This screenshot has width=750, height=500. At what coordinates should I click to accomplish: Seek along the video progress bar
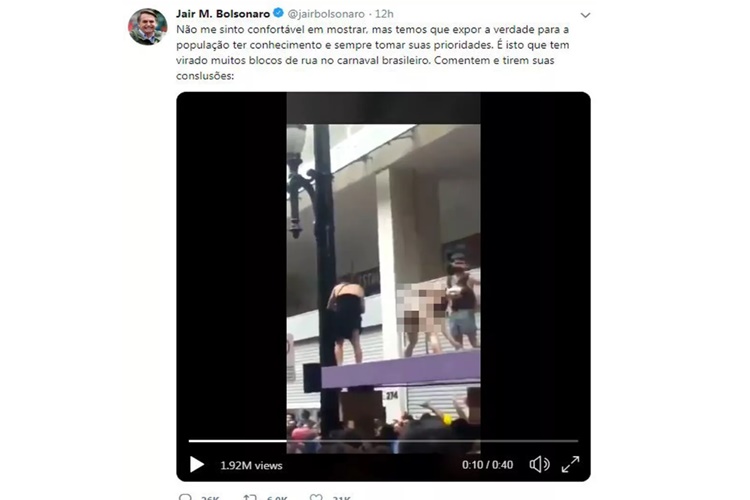click(383, 441)
